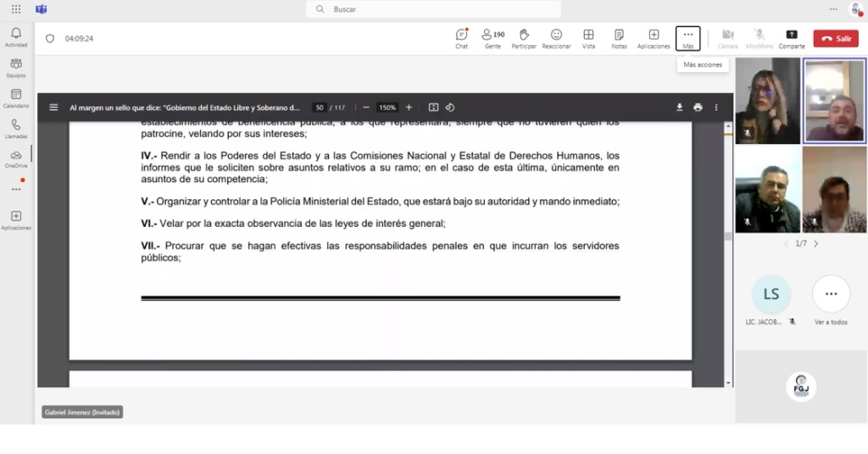The width and height of the screenshot is (868, 454).
Task: Expand the Más actions menu
Action: tap(688, 39)
